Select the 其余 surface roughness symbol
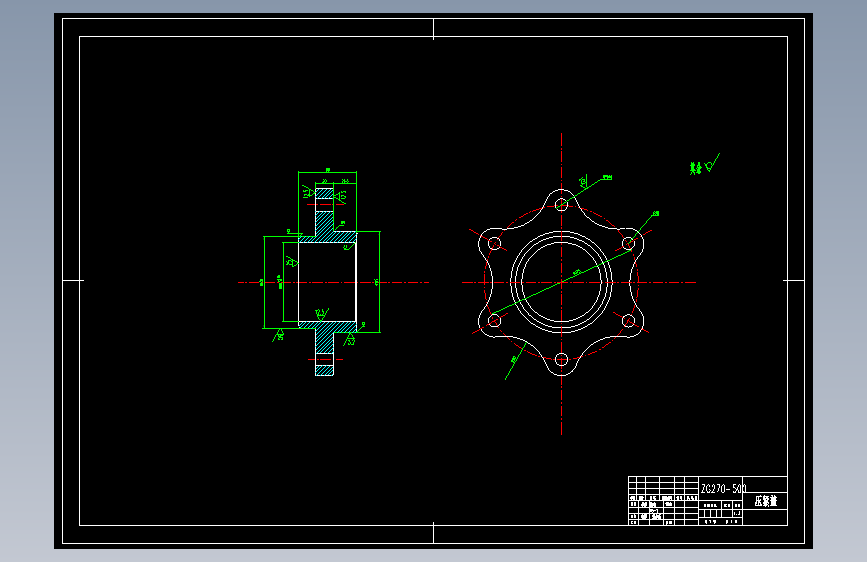Viewport: 867px width, 562px height. (704, 165)
